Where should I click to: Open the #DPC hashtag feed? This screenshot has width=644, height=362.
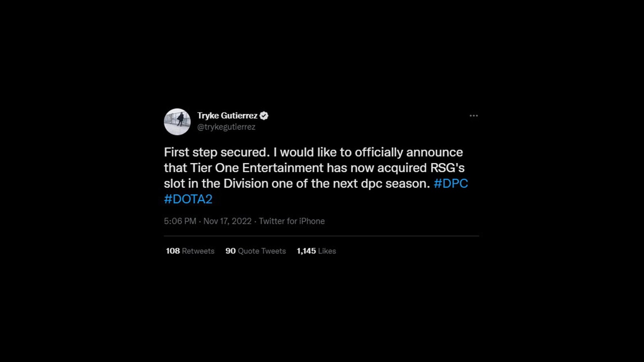[451, 183]
